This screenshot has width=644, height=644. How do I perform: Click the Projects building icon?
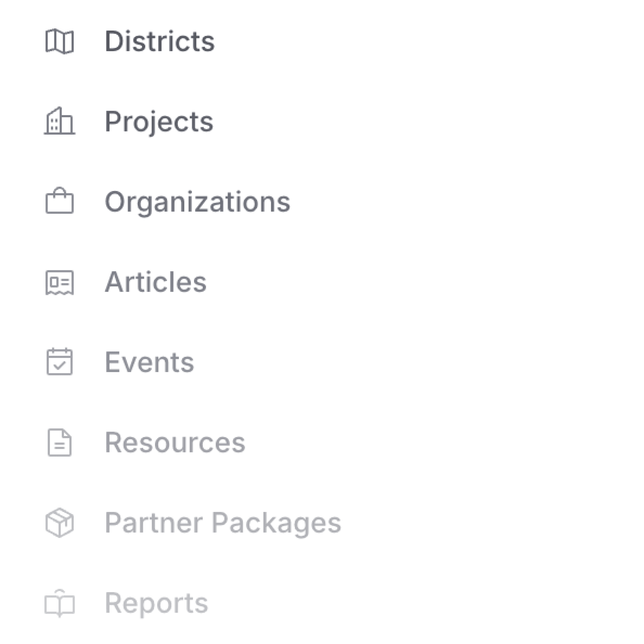(x=60, y=121)
